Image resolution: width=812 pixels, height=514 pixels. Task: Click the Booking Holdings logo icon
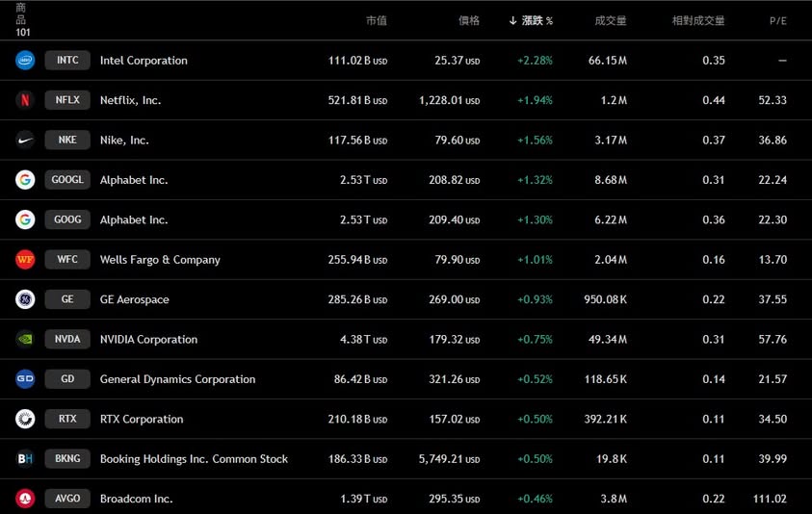(25, 459)
